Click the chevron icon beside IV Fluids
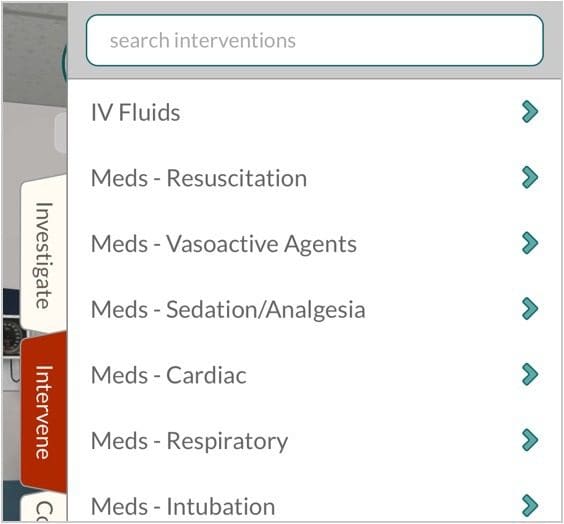The width and height of the screenshot is (564, 524). 530,112
